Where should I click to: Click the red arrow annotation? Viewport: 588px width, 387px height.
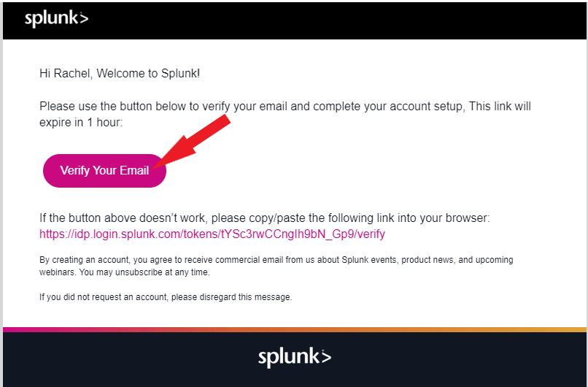pyautogui.click(x=191, y=142)
